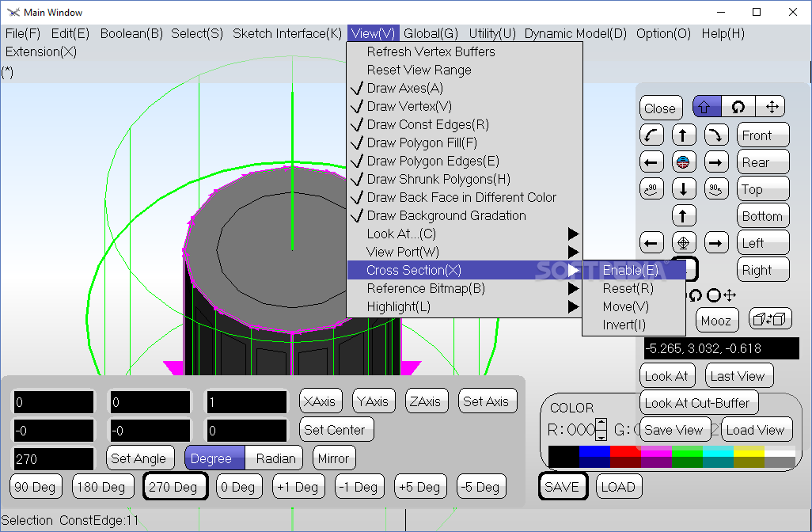This screenshot has height=532, width=812.
Task: Open the Extension(X) menu
Action: [41, 51]
